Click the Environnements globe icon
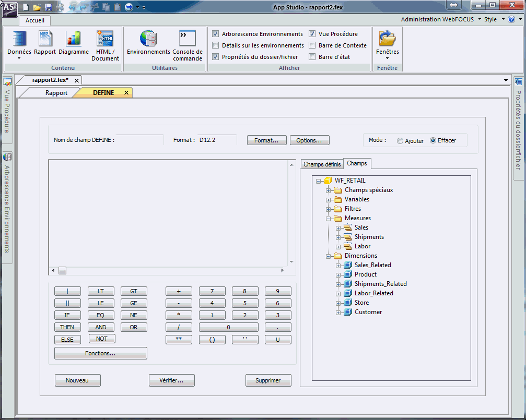Viewport: 526px width, 420px height. click(x=148, y=38)
